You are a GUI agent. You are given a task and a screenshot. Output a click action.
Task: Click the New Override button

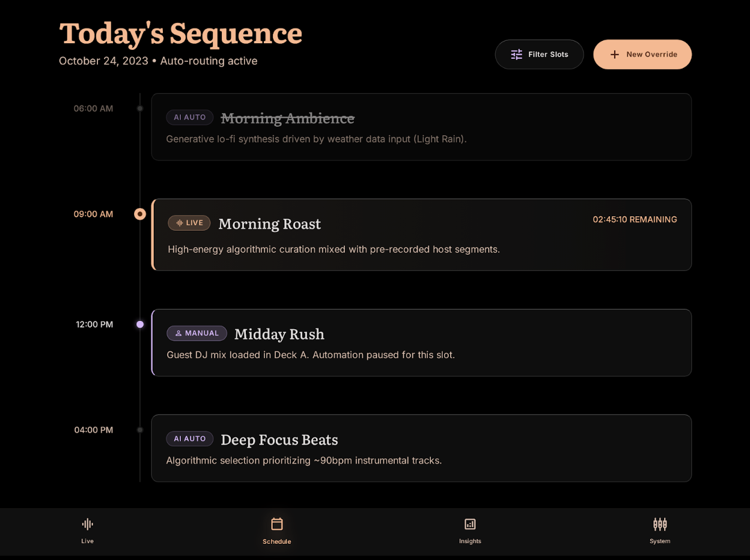click(642, 55)
